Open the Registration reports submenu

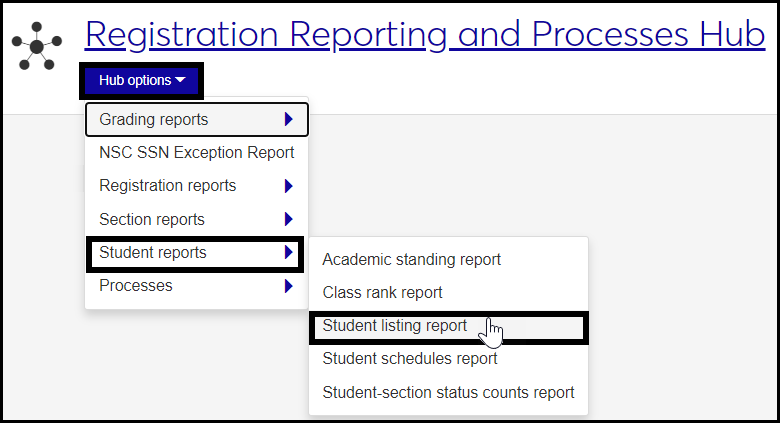pyautogui.click(x=168, y=186)
